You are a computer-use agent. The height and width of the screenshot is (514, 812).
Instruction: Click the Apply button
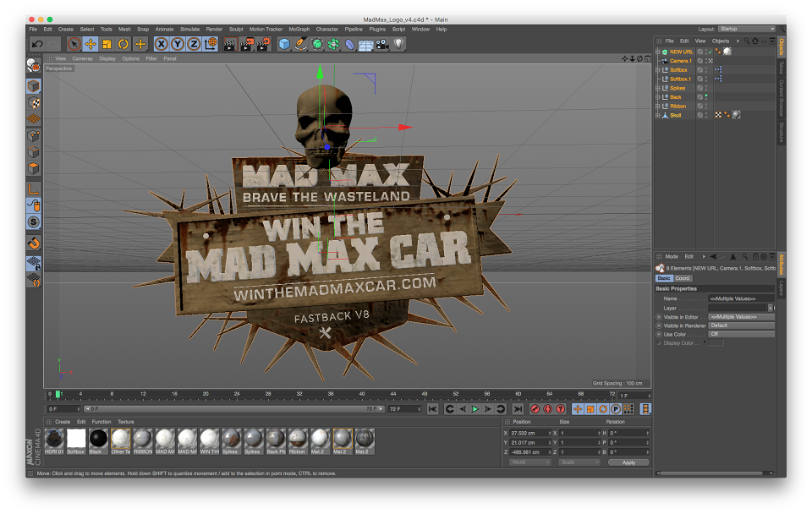click(628, 462)
